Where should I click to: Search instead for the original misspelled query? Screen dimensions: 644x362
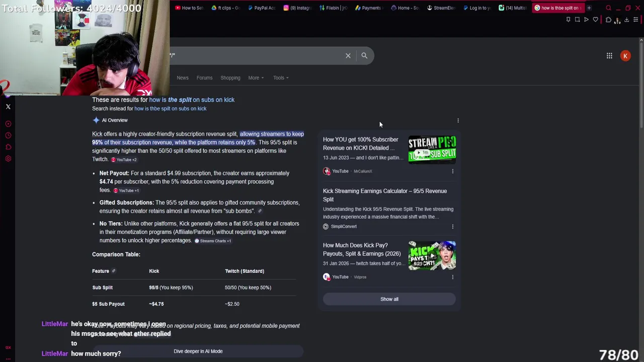(170, 109)
